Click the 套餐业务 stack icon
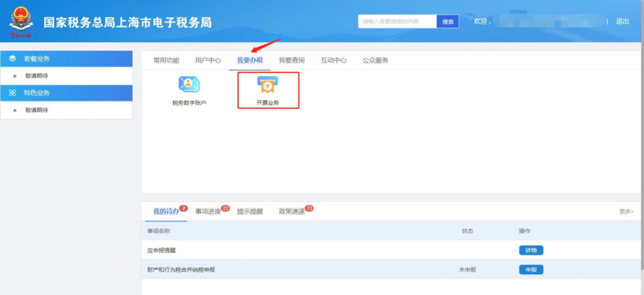 (13, 59)
